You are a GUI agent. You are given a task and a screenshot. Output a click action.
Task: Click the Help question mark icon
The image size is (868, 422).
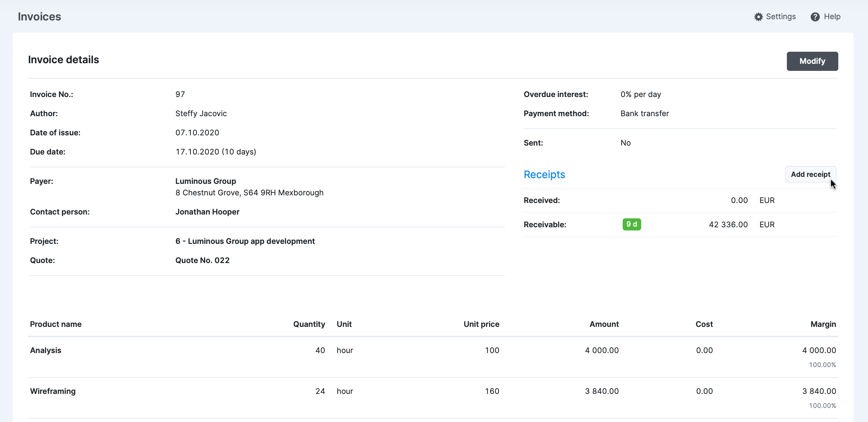pyautogui.click(x=815, y=17)
